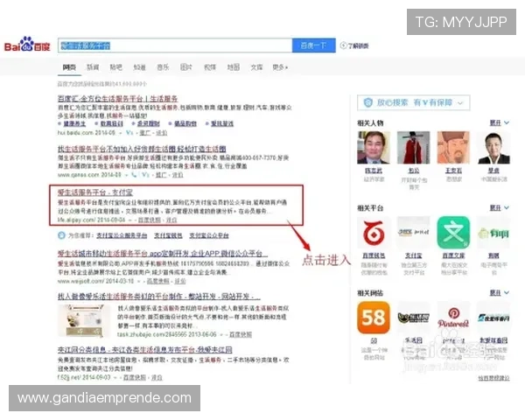Open the website preview thumbnail in zhubajie result
This screenshot has width=525, height=420.
coord(84,320)
